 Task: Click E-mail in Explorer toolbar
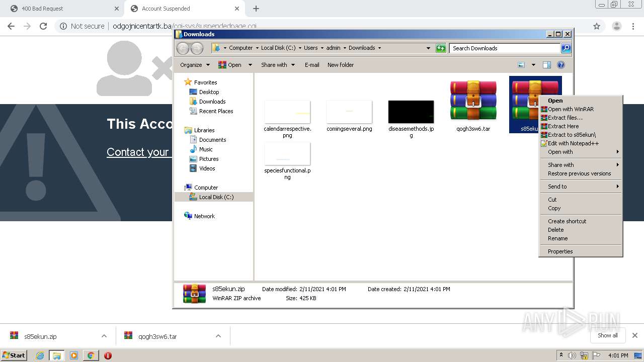[312, 65]
